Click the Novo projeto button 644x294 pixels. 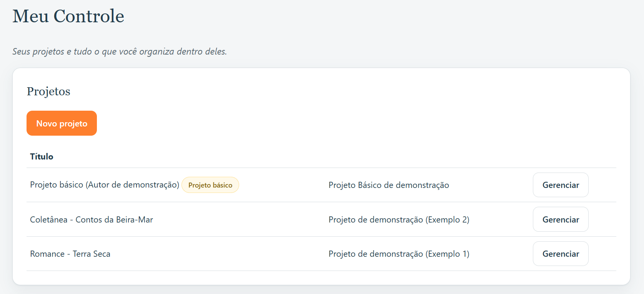click(62, 123)
